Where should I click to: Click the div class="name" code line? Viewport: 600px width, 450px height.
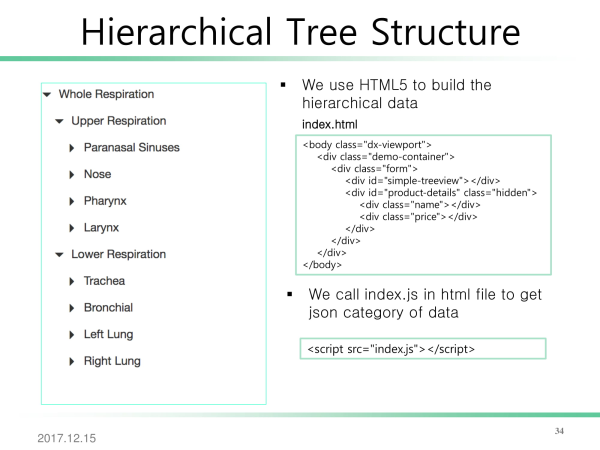(x=420, y=205)
